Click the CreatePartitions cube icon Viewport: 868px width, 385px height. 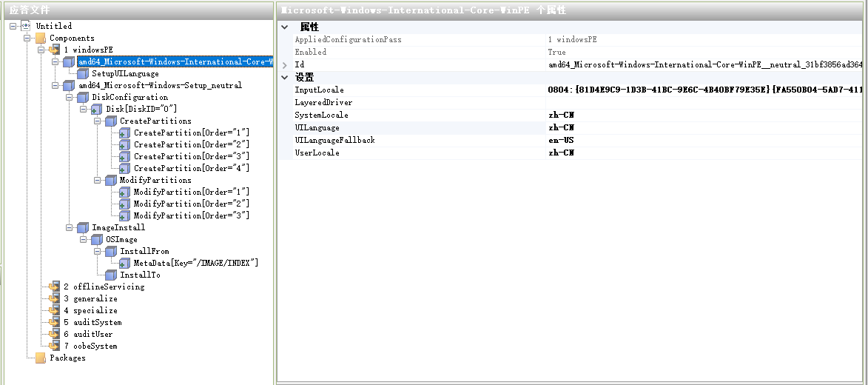[111, 121]
